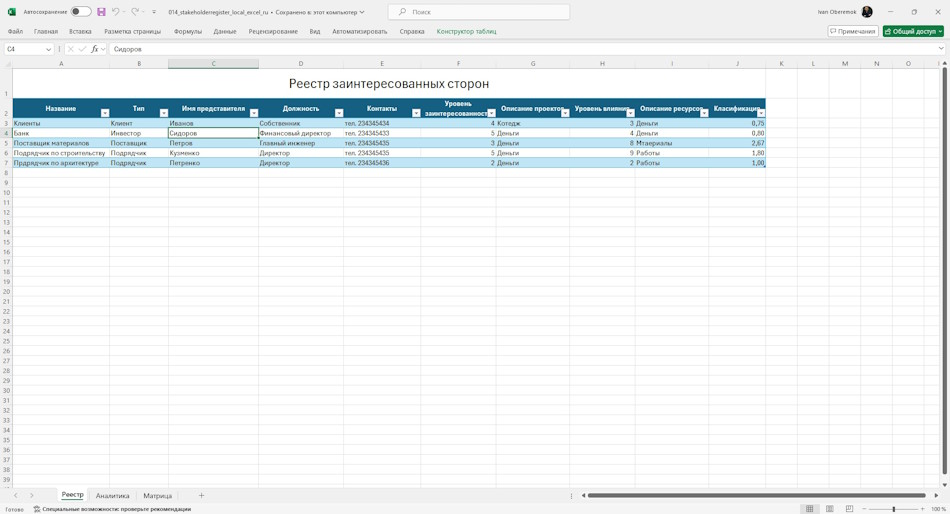
Task: Open the Файл menu
Action: tap(15, 32)
